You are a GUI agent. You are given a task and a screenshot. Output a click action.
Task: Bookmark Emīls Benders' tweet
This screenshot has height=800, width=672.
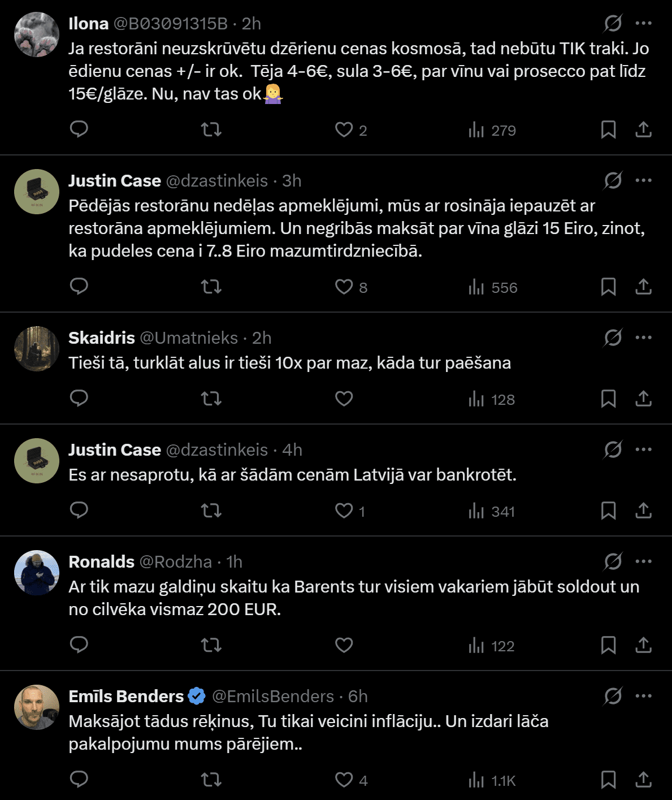click(x=608, y=780)
